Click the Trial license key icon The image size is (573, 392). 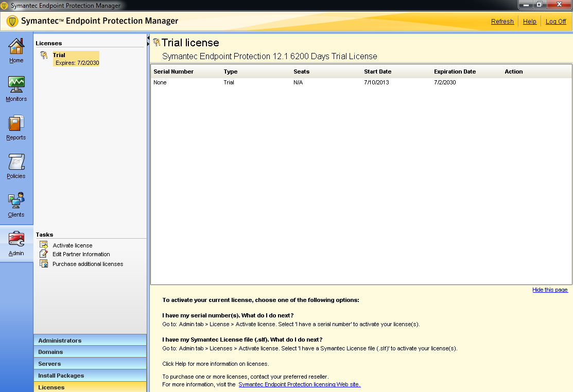44,55
